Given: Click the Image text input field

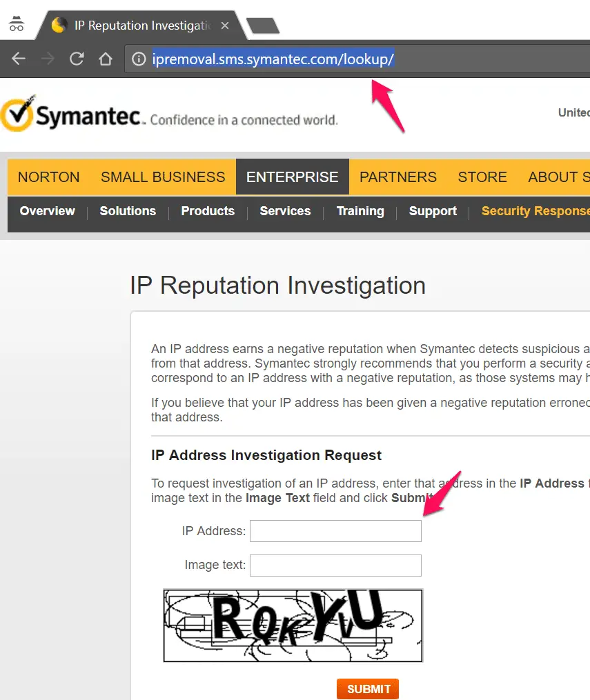Looking at the screenshot, I should coord(335,566).
